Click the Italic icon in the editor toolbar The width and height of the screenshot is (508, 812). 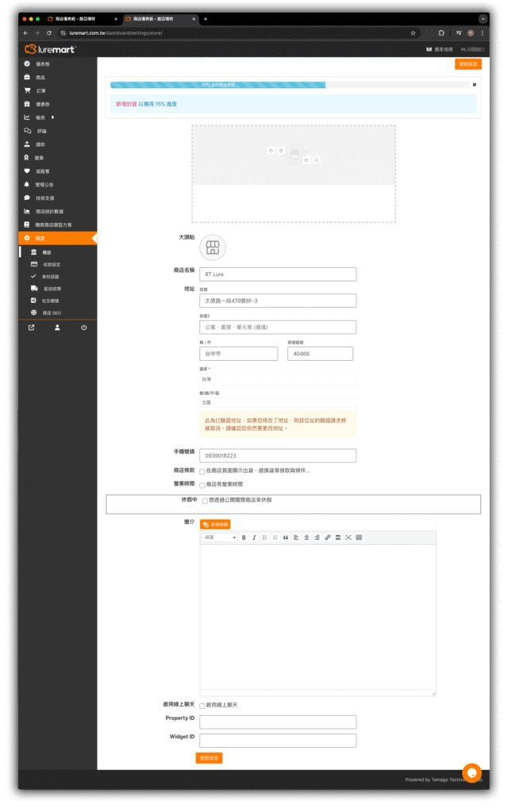pyautogui.click(x=254, y=538)
